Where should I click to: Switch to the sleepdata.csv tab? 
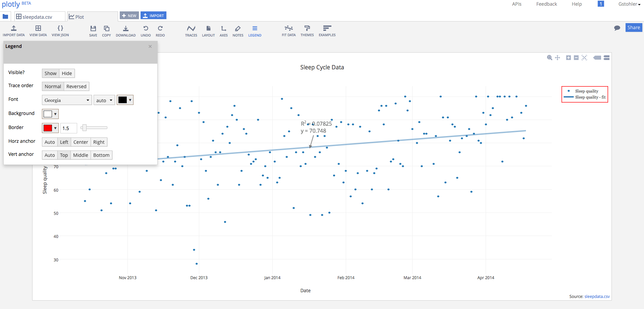(39, 16)
